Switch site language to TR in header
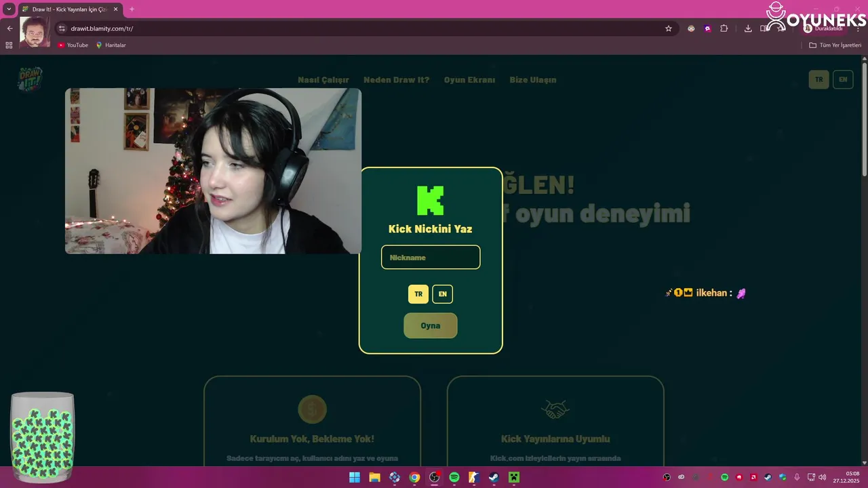Screen dimensions: 868x488 point(818,79)
